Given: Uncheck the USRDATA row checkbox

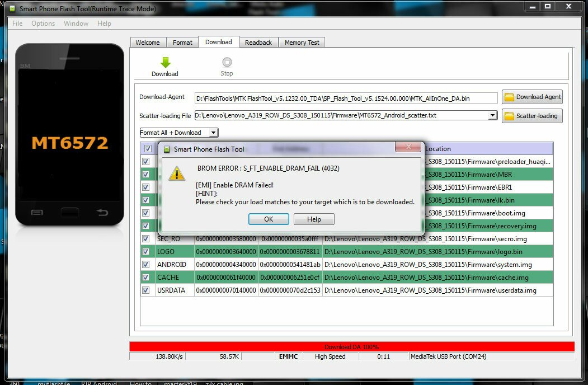Looking at the screenshot, I should pyautogui.click(x=146, y=290).
